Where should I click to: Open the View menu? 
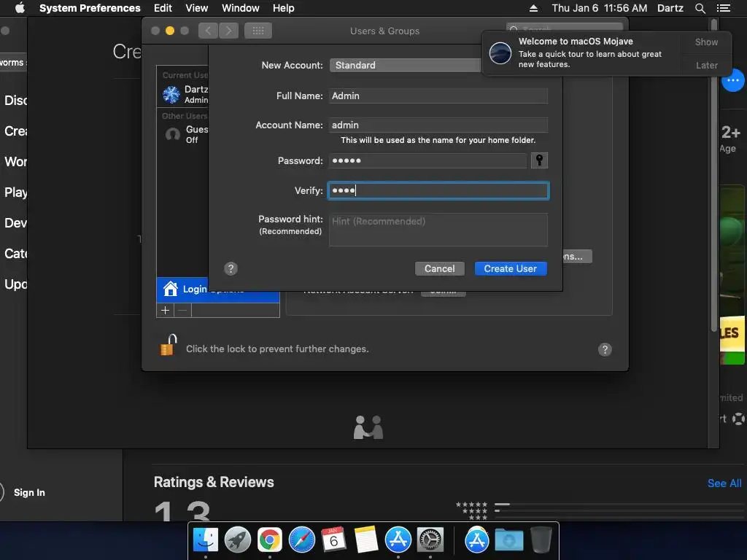click(x=197, y=8)
